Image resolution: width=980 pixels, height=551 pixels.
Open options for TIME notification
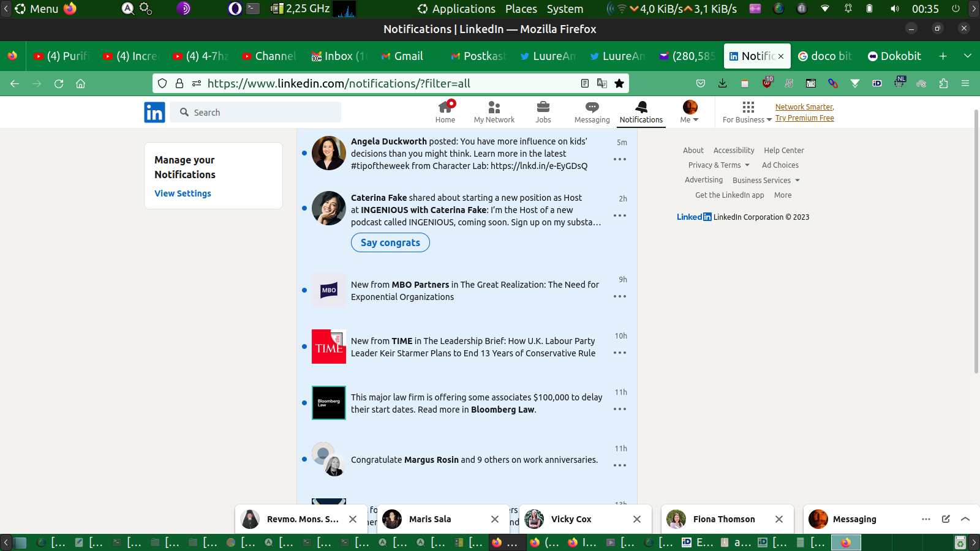pyautogui.click(x=620, y=353)
